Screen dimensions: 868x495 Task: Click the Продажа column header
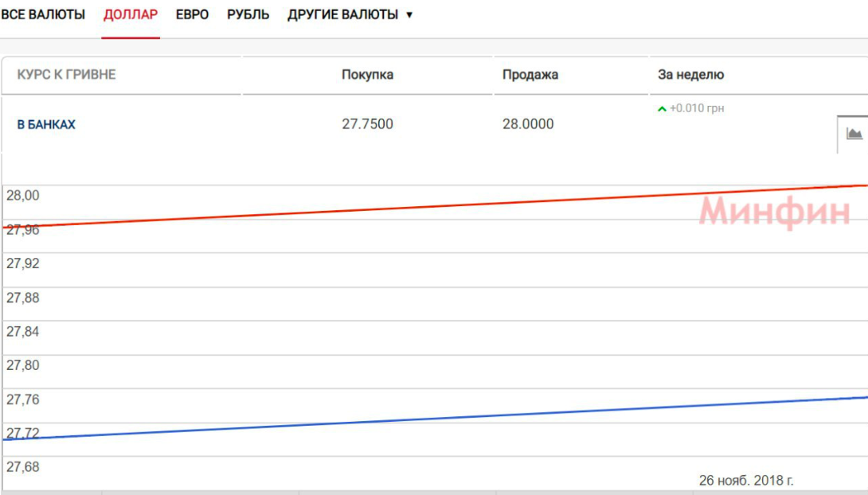pyautogui.click(x=530, y=75)
